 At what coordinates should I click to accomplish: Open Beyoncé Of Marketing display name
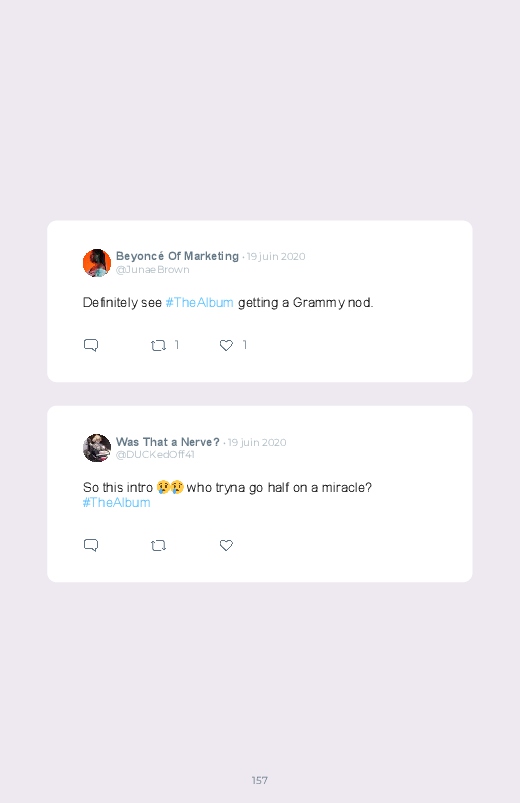(x=177, y=256)
